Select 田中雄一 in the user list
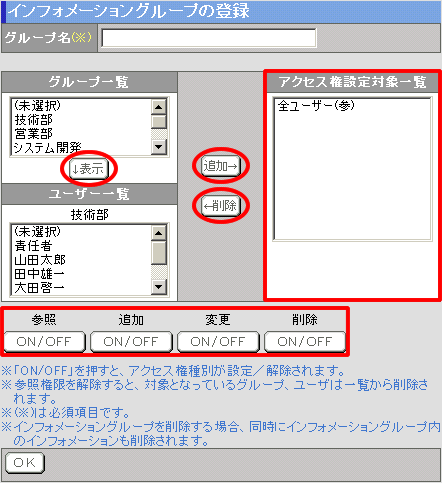 [39, 274]
